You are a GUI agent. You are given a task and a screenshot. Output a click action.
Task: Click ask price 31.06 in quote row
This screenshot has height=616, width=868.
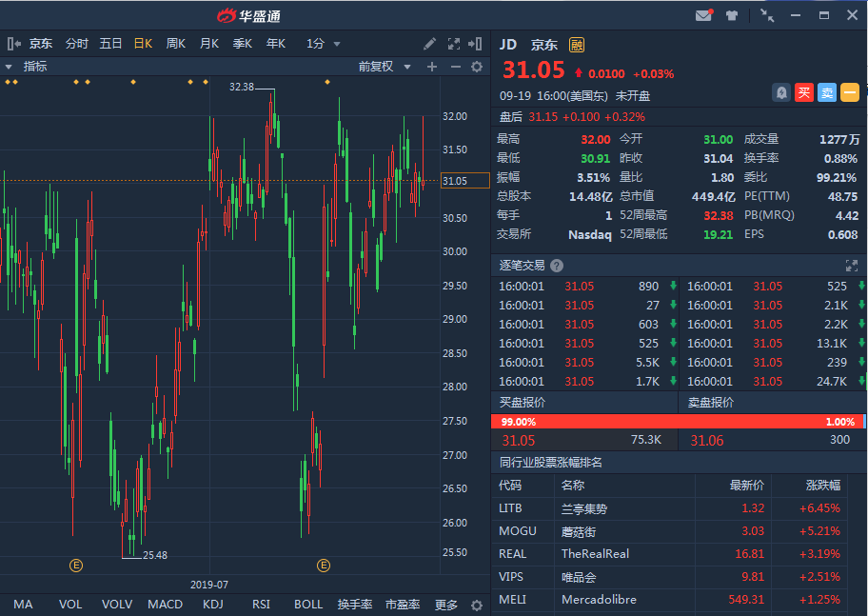click(x=707, y=441)
